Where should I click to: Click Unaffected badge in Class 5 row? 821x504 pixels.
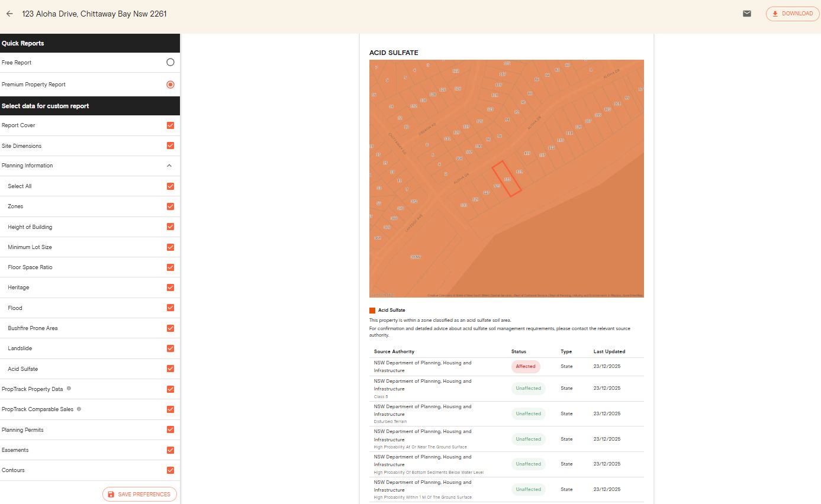point(528,389)
